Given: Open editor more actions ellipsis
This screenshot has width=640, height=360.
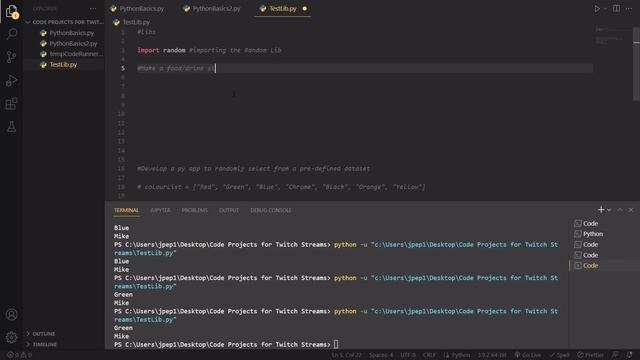Looking at the screenshot, I should (629, 9).
